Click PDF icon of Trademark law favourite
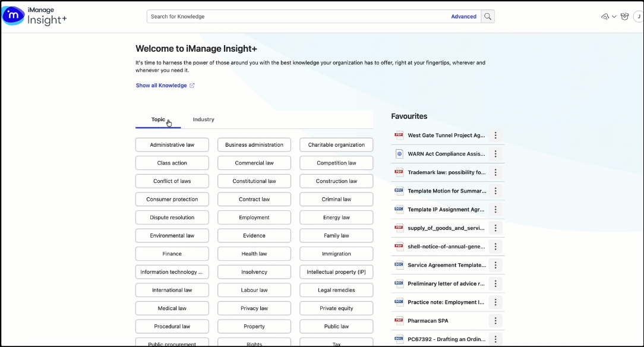The width and height of the screenshot is (644, 347). [x=399, y=172]
